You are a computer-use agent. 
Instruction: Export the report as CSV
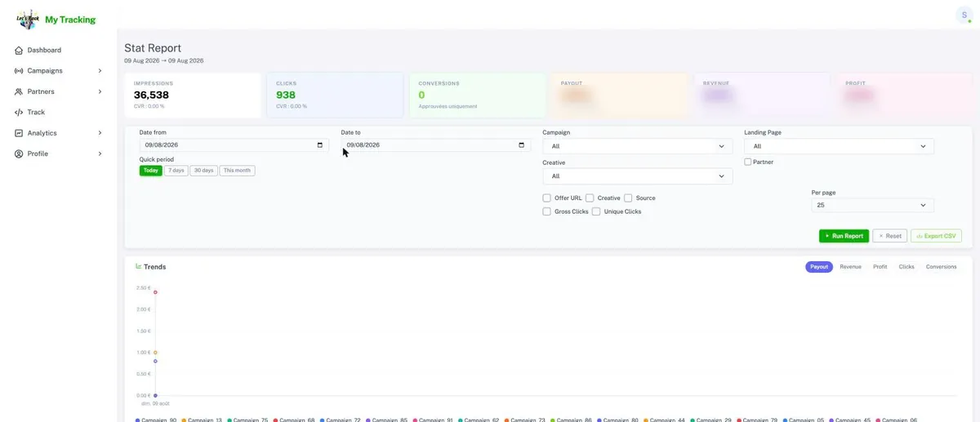coord(936,236)
